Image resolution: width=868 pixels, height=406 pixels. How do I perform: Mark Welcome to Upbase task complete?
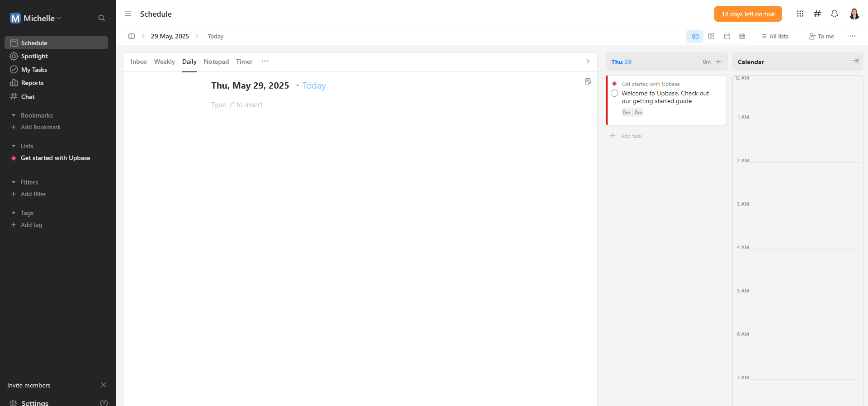pos(614,94)
